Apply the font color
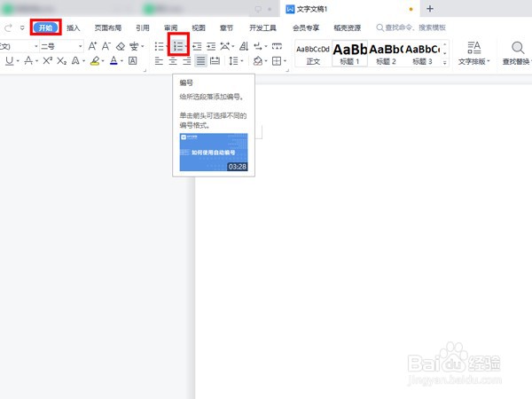Screen dimensions: 532x399 (113, 61)
